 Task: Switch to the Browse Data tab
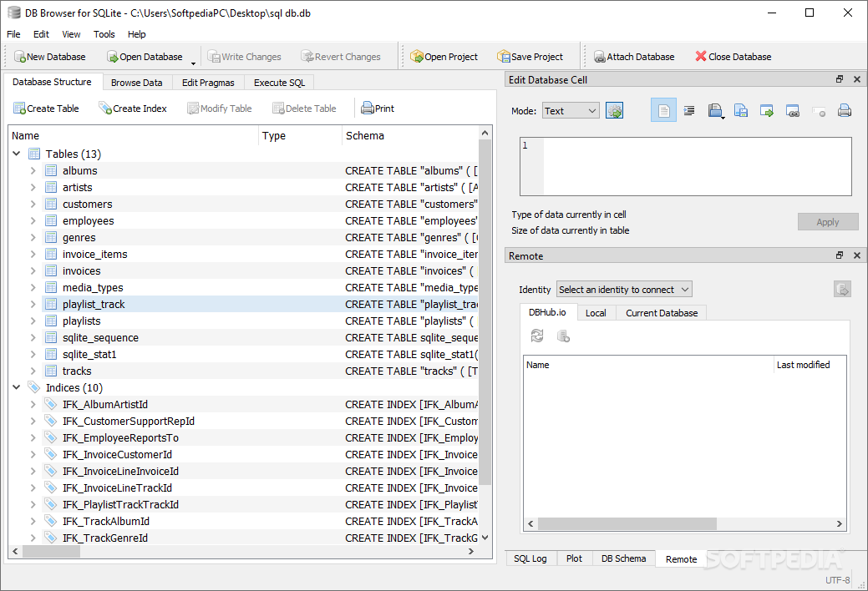point(137,83)
